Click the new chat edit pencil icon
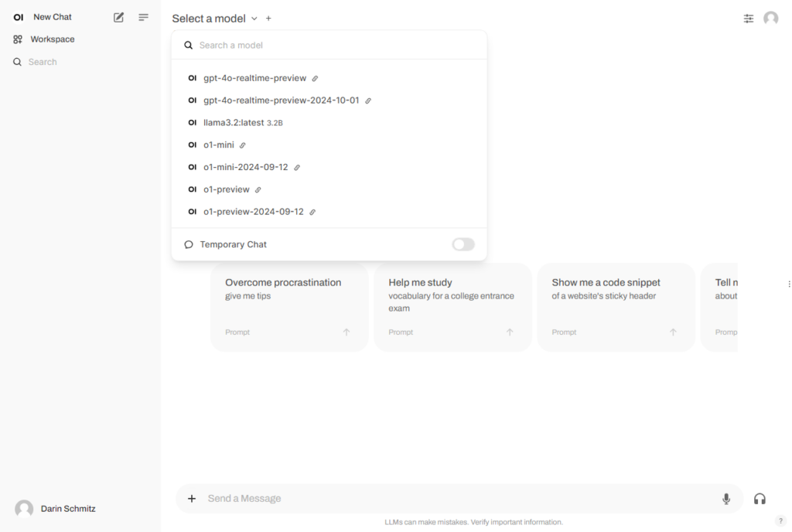 point(118,17)
